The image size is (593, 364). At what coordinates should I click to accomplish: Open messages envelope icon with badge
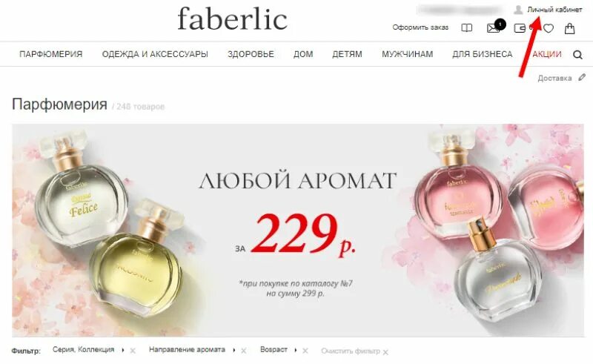pos(496,27)
